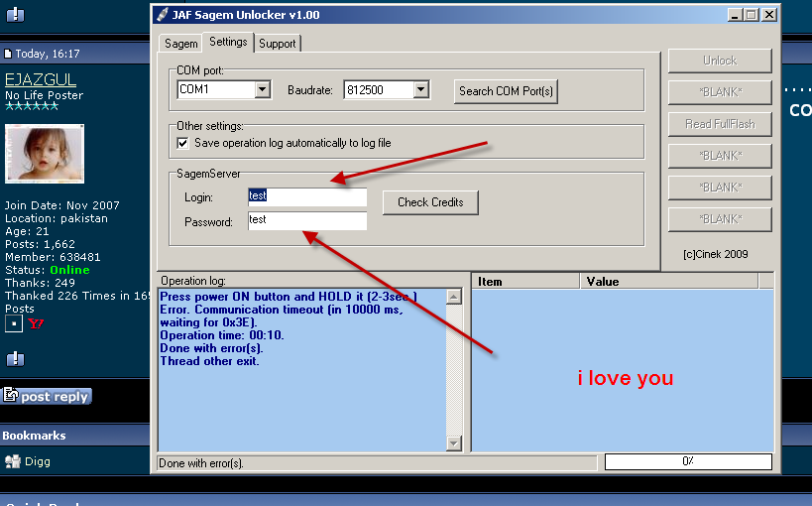The image size is (812, 506).
Task: Click the Bookmarks heading in forum
Action: (34, 436)
